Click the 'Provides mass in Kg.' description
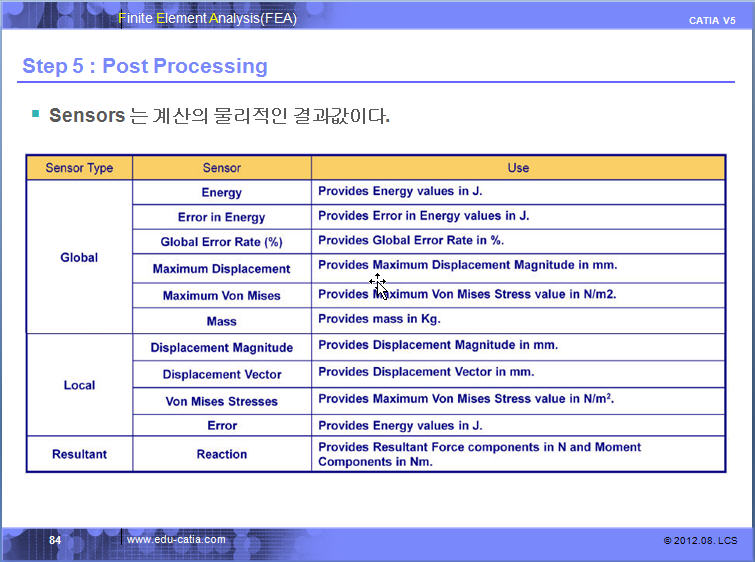The width and height of the screenshot is (755, 562). click(x=379, y=319)
